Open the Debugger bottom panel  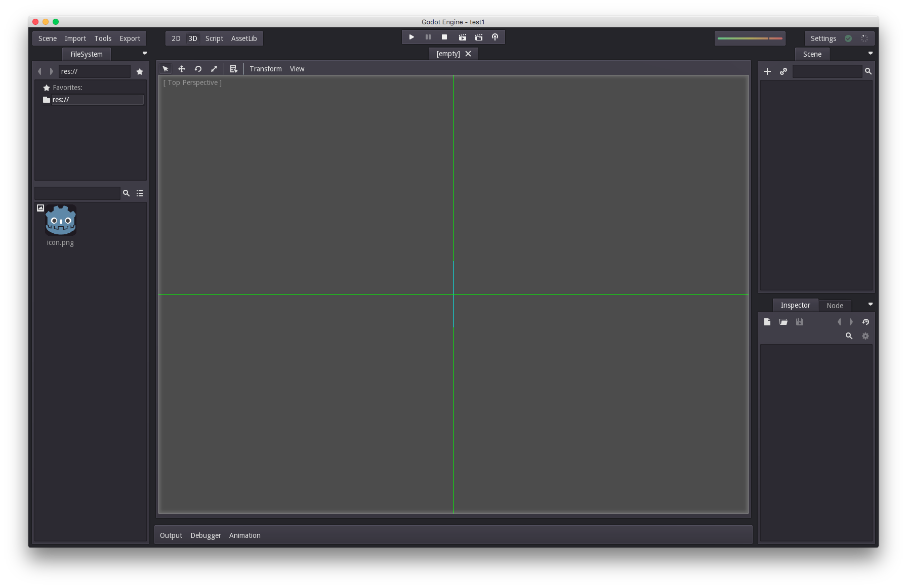206,535
